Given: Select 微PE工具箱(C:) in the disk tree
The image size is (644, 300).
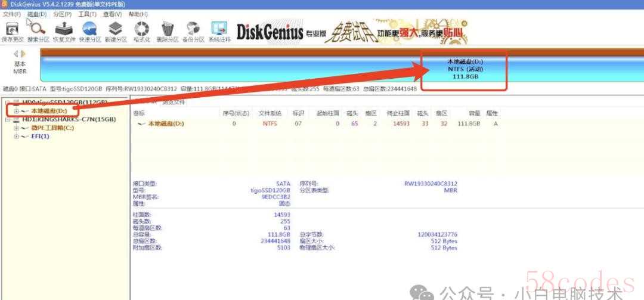Looking at the screenshot, I should (52, 128).
